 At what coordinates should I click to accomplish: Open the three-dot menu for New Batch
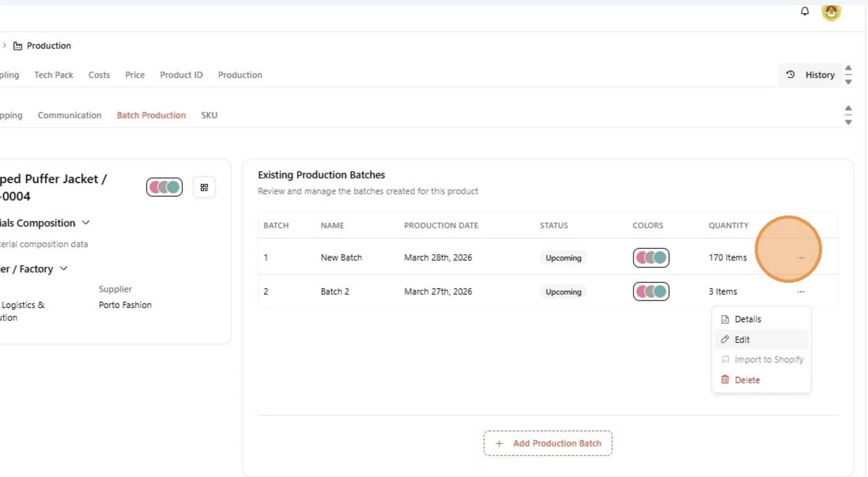[801, 257]
